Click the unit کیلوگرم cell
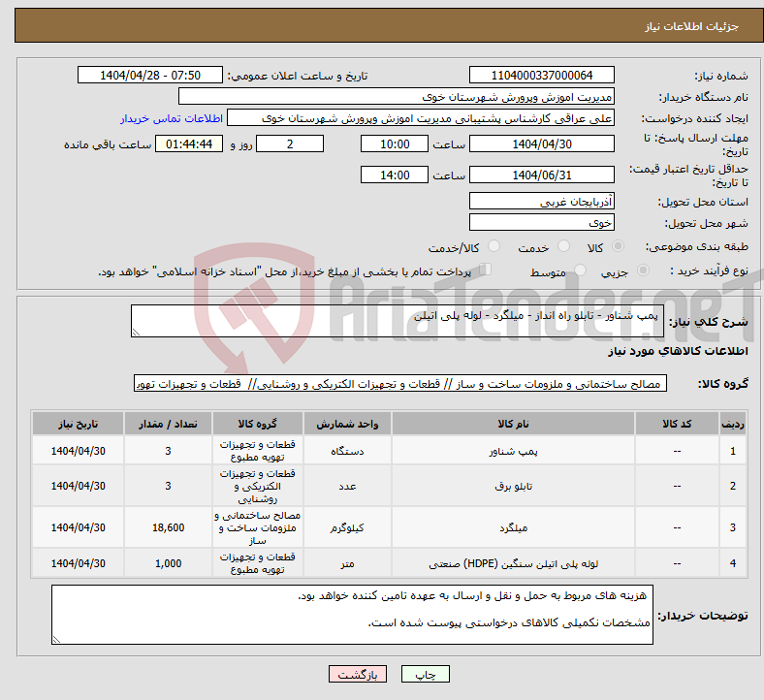This screenshot has height=700, width=764. [347, 527]
